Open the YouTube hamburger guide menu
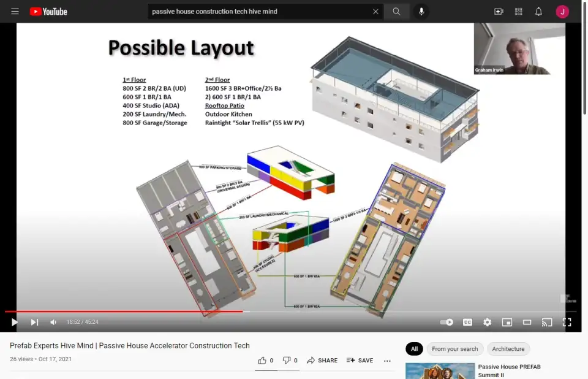Screen dimensions: 588x379 pyautogui.click(x=15, y=12)
